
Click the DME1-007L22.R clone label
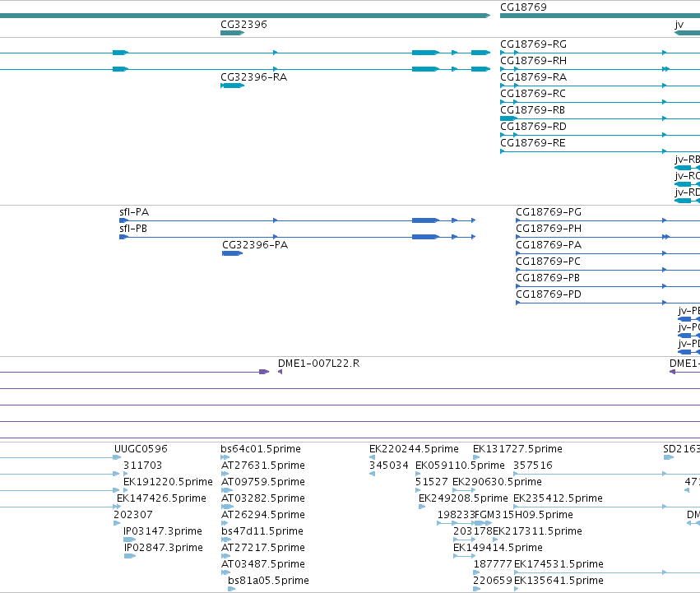point(319,364)
